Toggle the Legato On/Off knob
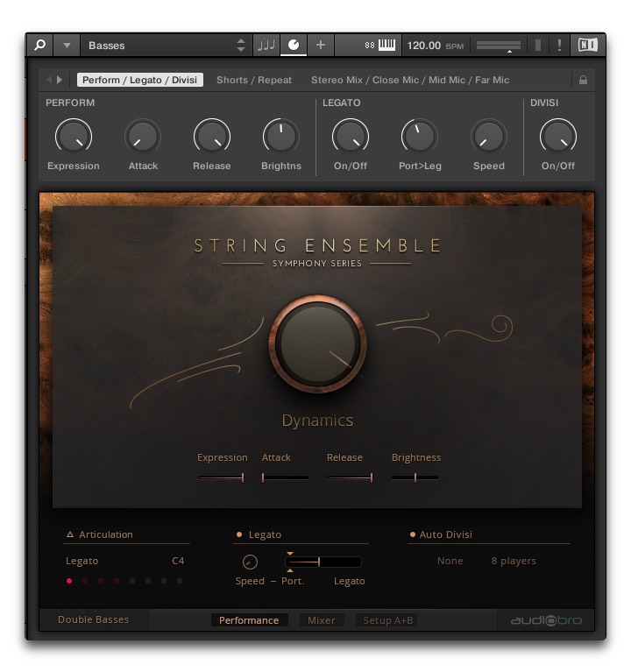Screen dimensions: 631x672 (351, 137)
